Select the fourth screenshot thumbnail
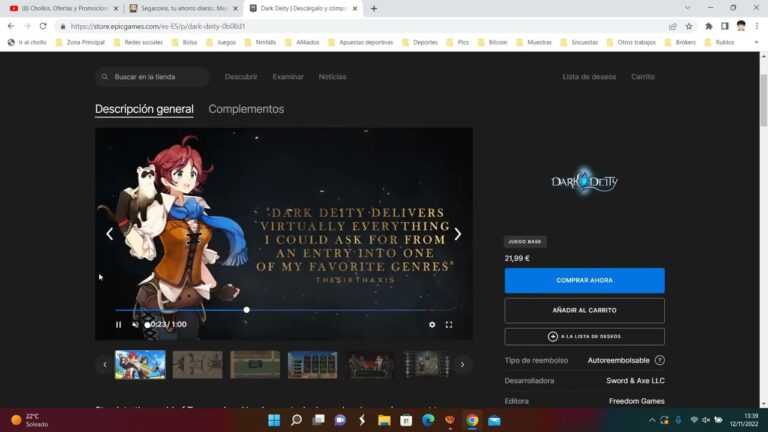 [312, 364]
